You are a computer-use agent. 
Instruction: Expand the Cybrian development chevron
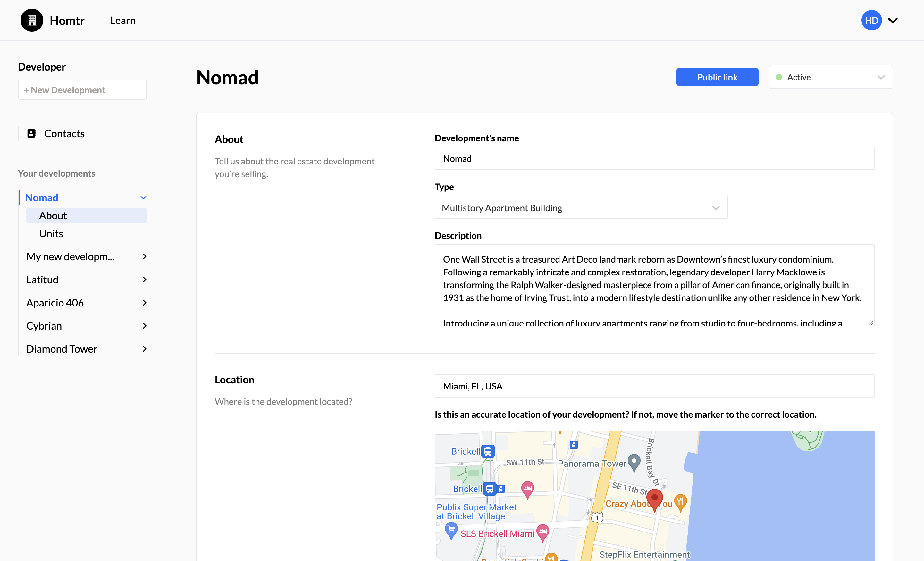point(144,325)
